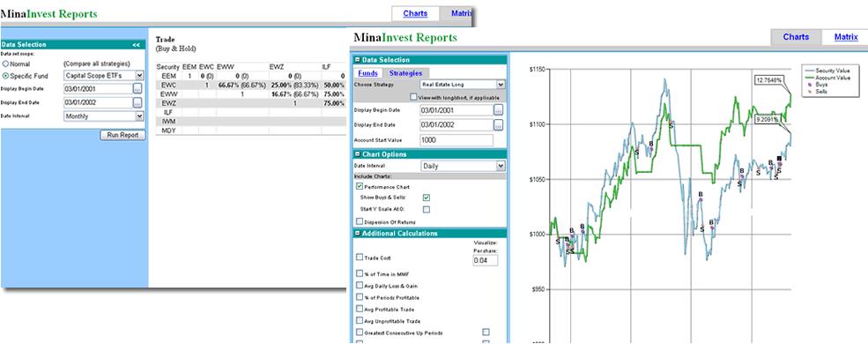
Task: Edit Display End Date field in Matrix window
Action: 98,103
